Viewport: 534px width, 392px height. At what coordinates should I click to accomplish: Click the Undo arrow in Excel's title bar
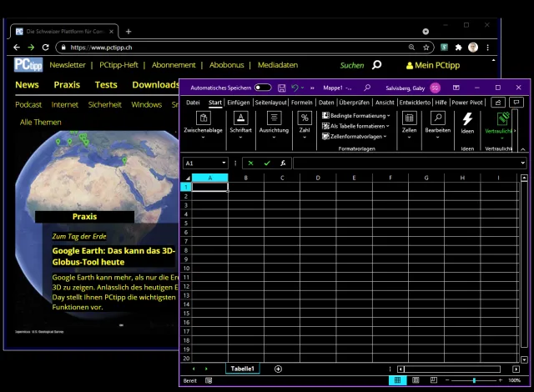point(295,88)
